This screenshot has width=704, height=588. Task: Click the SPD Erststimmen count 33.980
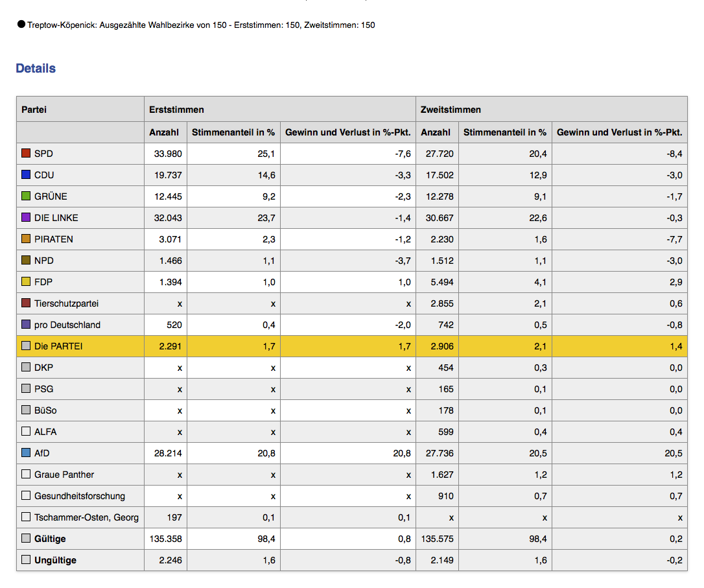point(167,154)
